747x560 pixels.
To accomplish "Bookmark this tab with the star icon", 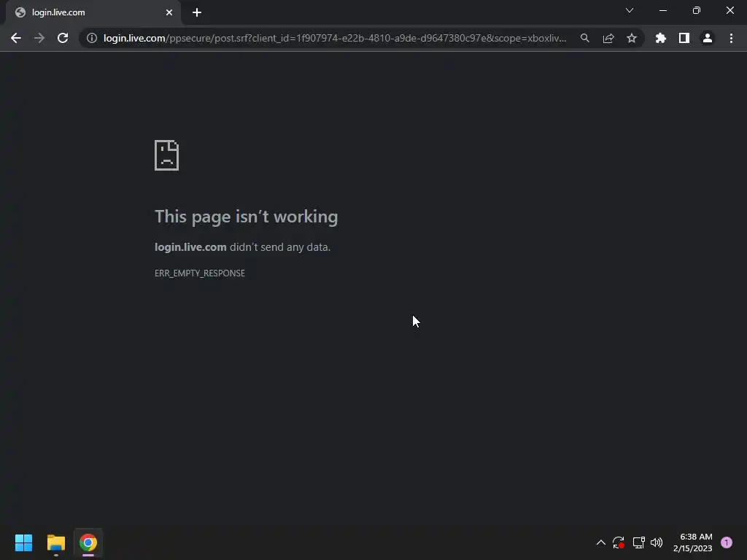I will [632, 38].
